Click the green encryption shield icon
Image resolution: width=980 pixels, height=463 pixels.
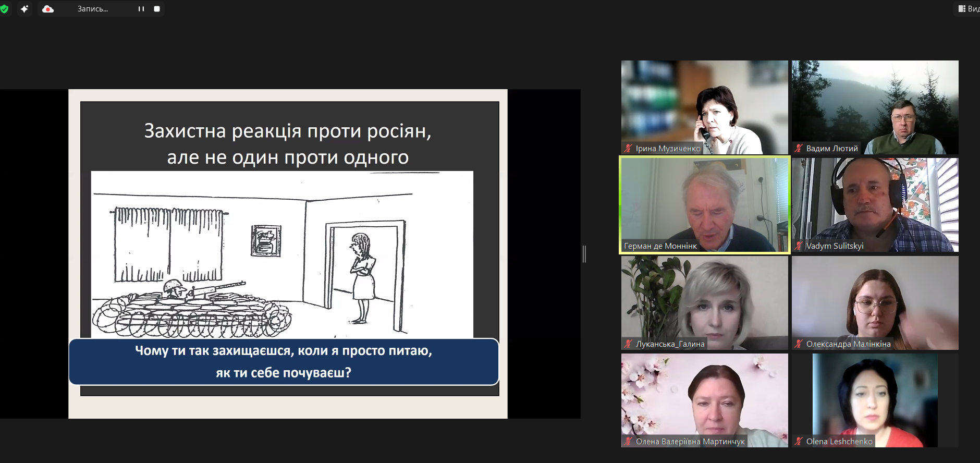click(5, 9)
